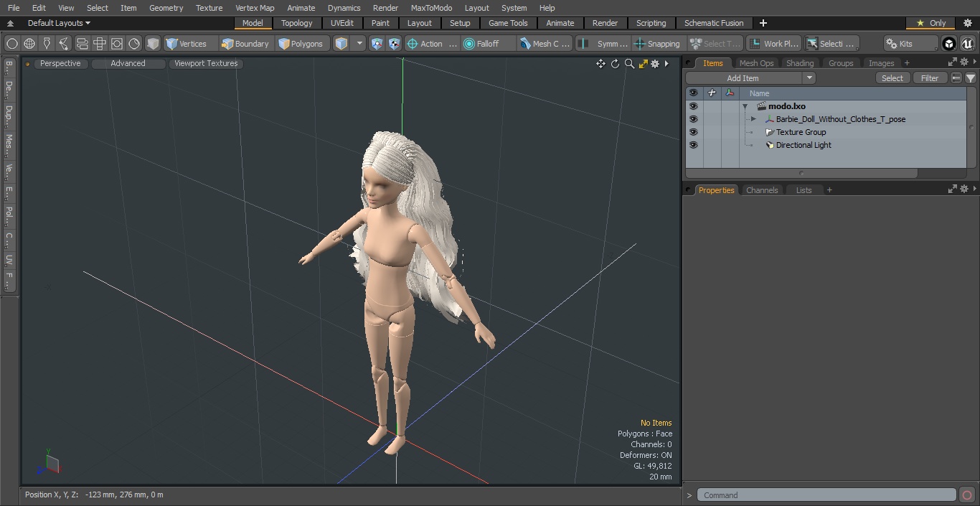Maximize the viewport with orange expand icon
Screen dimensions: 980x506
coord(643,64)
